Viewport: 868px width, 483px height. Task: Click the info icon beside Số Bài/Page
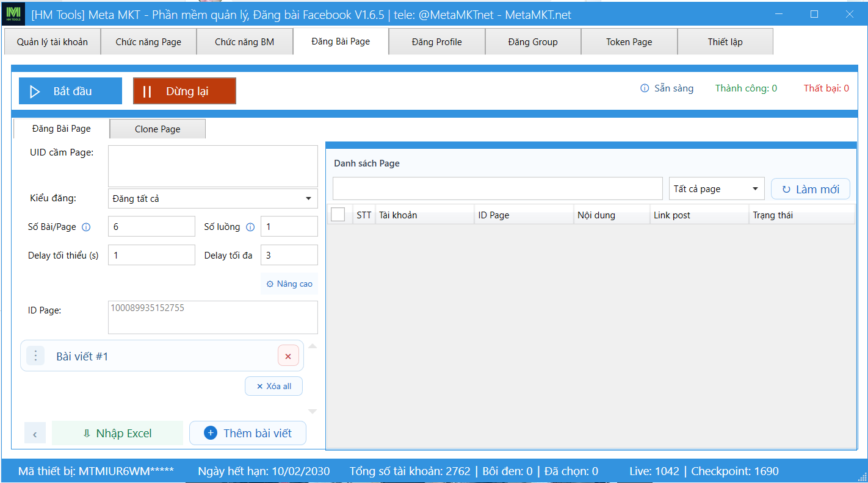(x=86, y=227)
